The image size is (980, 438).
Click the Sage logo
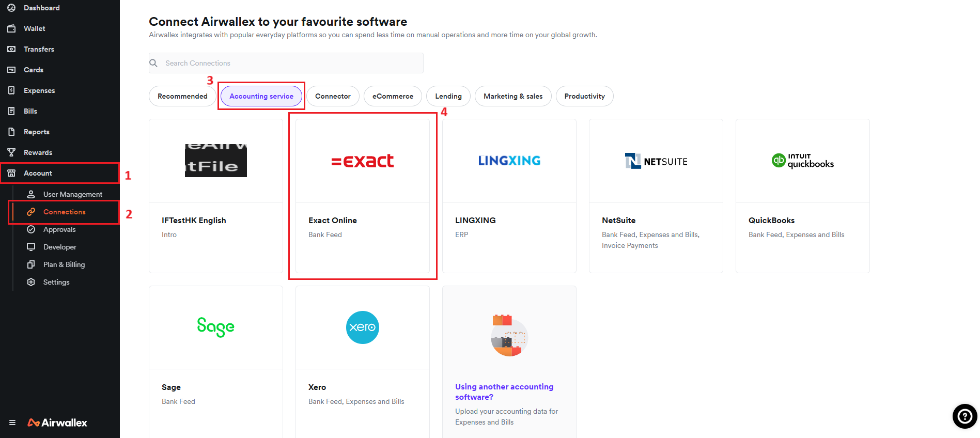pos(216,327)
